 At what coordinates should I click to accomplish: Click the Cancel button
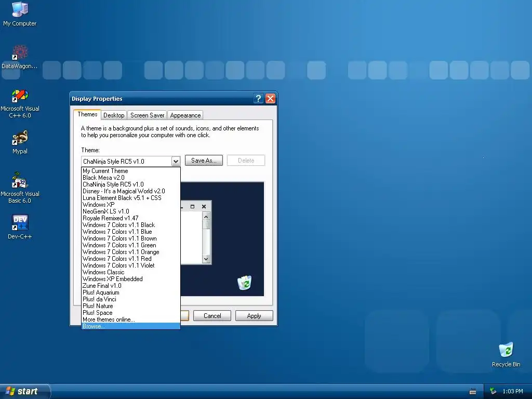pyautogui.click(x=212, y=316)
